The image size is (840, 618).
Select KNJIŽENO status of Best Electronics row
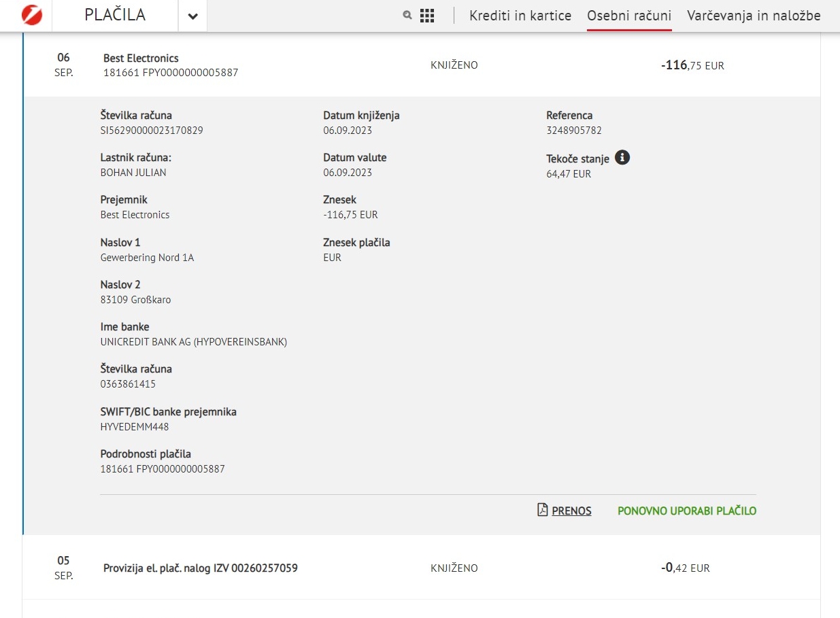point(454,65)
